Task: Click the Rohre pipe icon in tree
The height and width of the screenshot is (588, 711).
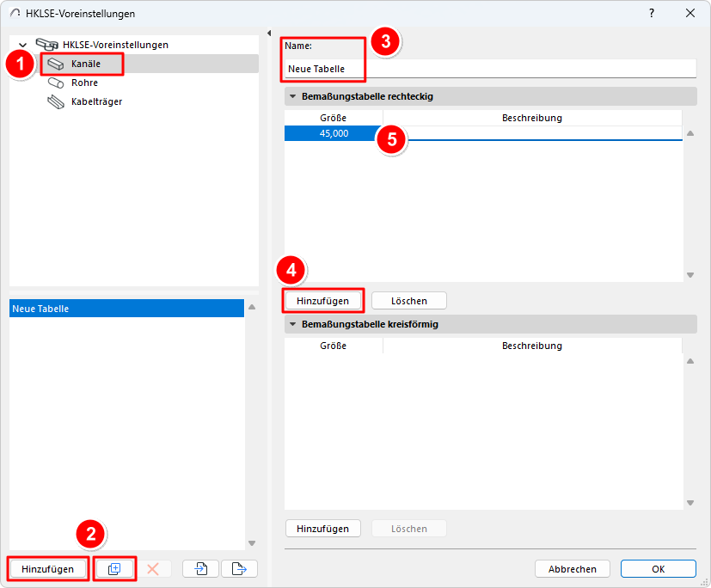Action: click(56, 83)
